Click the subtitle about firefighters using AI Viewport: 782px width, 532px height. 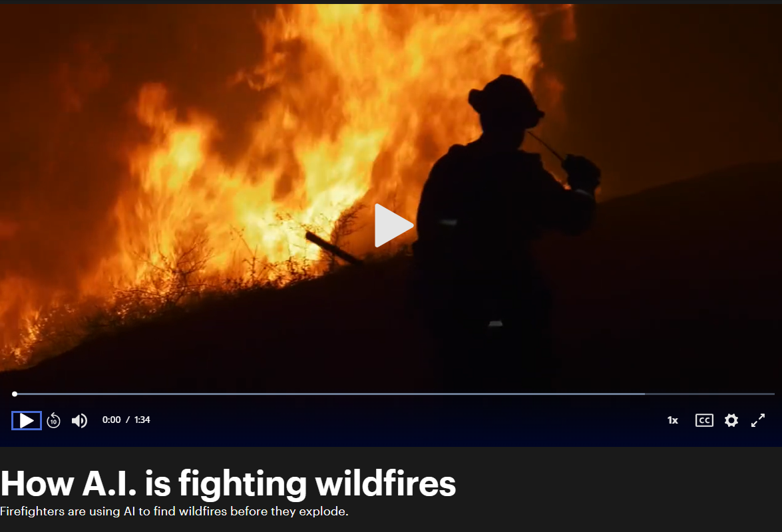pyautogui.click(x=174, y=511)
